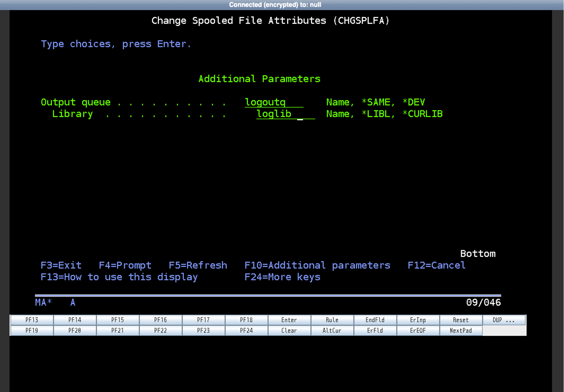Screen dimensions: 564x392
Task: Focus the Output queue field containing logoutq
Action: click(x=274, y=102)
